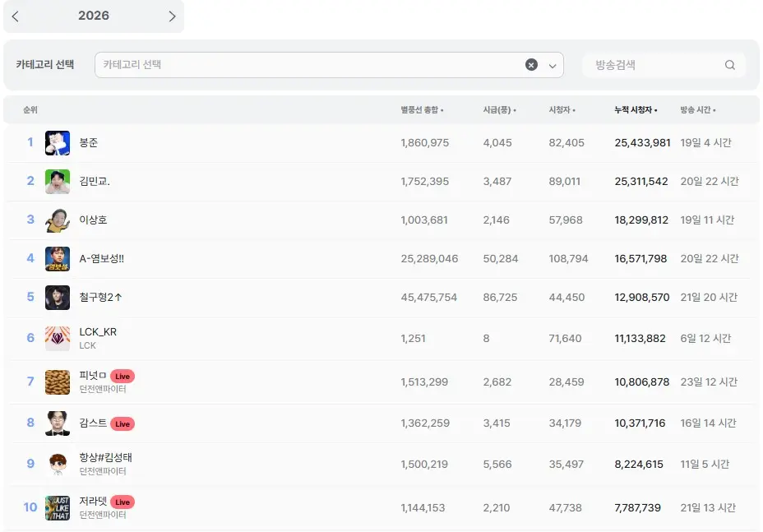Open 김민교's profile avatar
Screen dimensions: 763x532
[58, 182]
